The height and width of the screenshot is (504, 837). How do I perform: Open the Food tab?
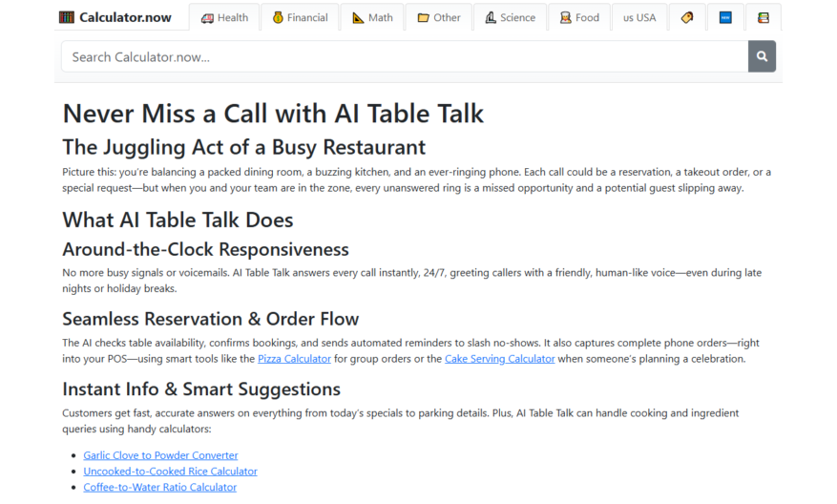coord(579,17)
